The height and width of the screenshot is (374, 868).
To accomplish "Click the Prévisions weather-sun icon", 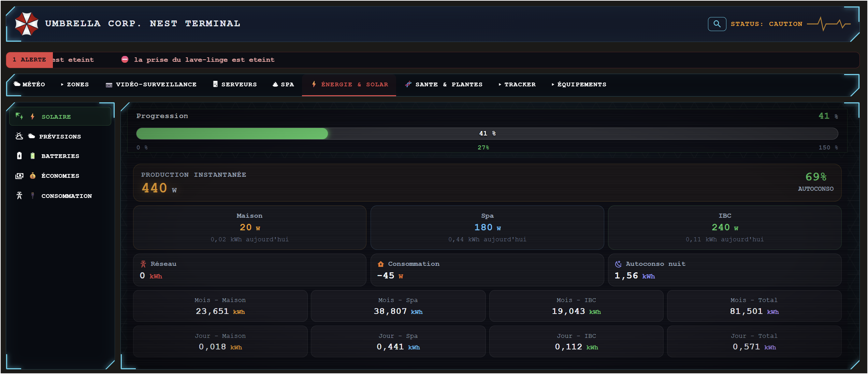I will 19,136.
